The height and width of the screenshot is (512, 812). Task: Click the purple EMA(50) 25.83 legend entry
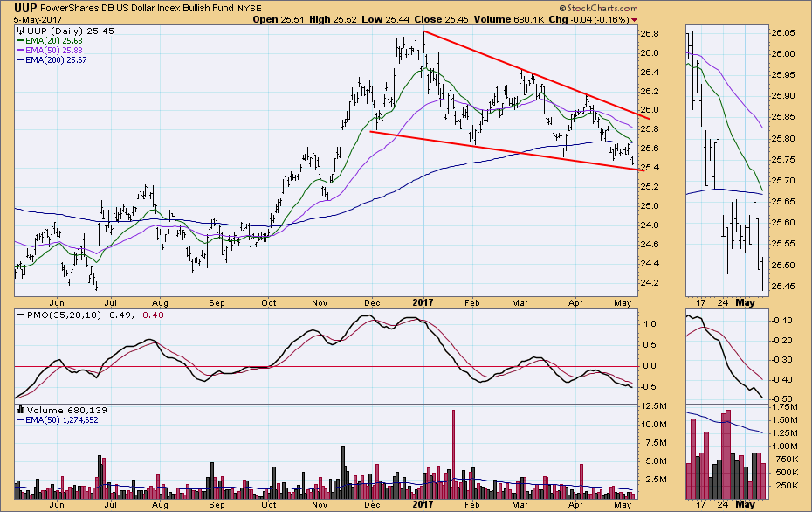pos(50,51)
